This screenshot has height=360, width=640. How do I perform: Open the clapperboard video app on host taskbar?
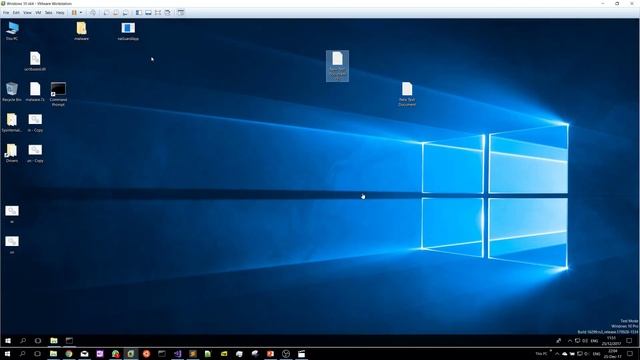[301, 354]
